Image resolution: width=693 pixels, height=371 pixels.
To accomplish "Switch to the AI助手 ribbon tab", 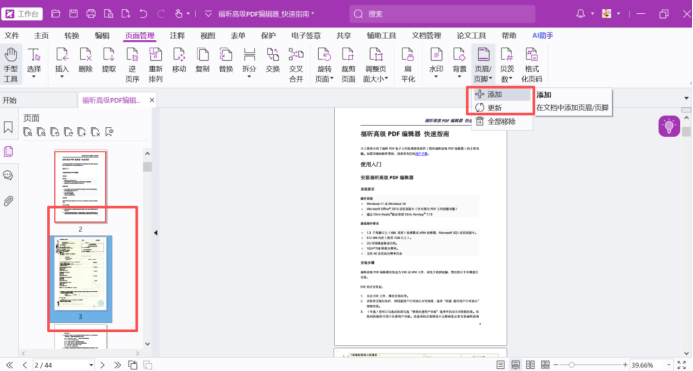I will click(543, 35).
